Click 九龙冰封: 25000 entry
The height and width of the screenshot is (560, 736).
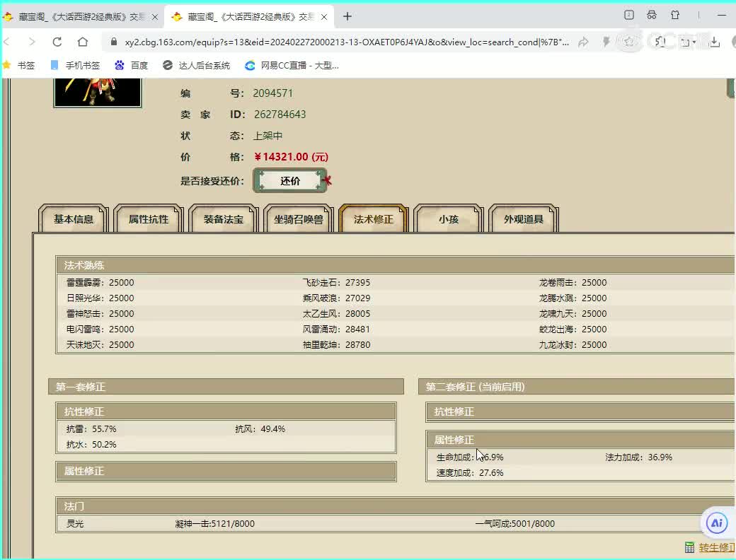(x=573, y=344)
